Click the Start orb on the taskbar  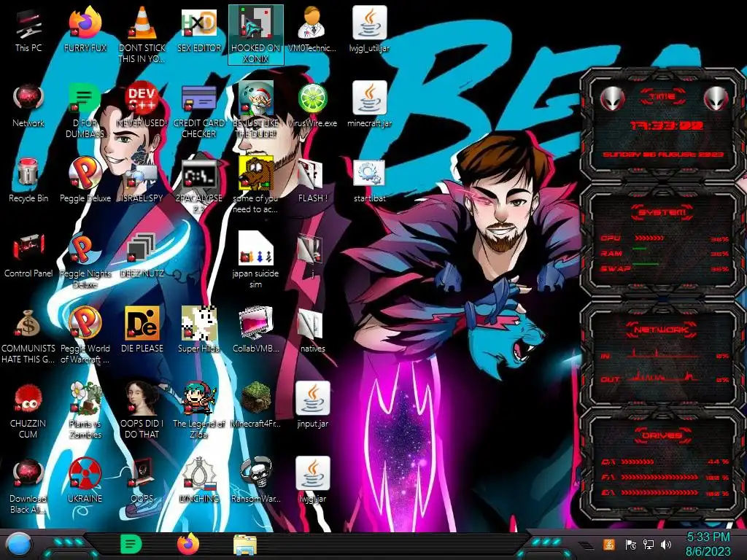tap(18, 544)
